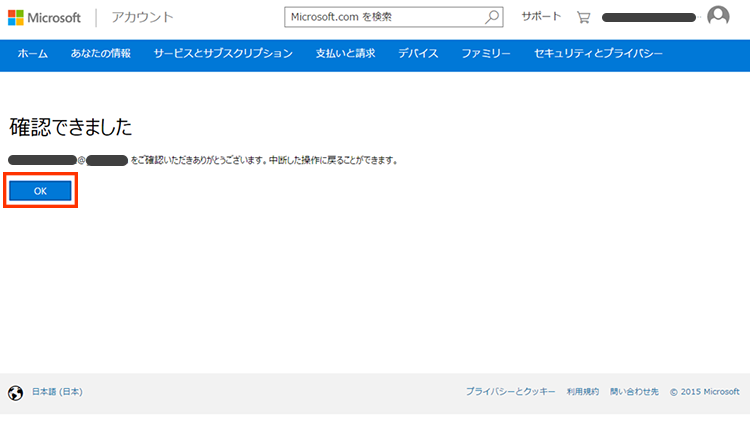The width and height of the screenshot is (750, 426).
Task: Click the globe icon in the footer
Action: click(15, 392)
